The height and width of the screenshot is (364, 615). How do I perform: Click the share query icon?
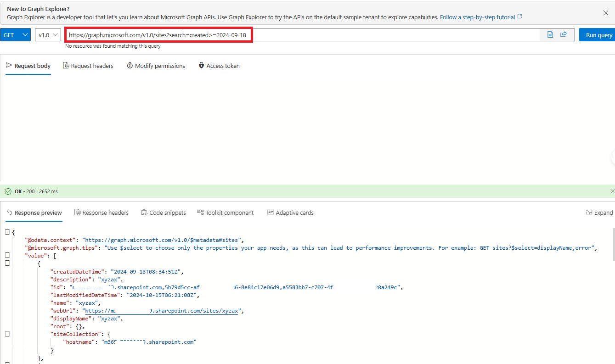[564, 35]
